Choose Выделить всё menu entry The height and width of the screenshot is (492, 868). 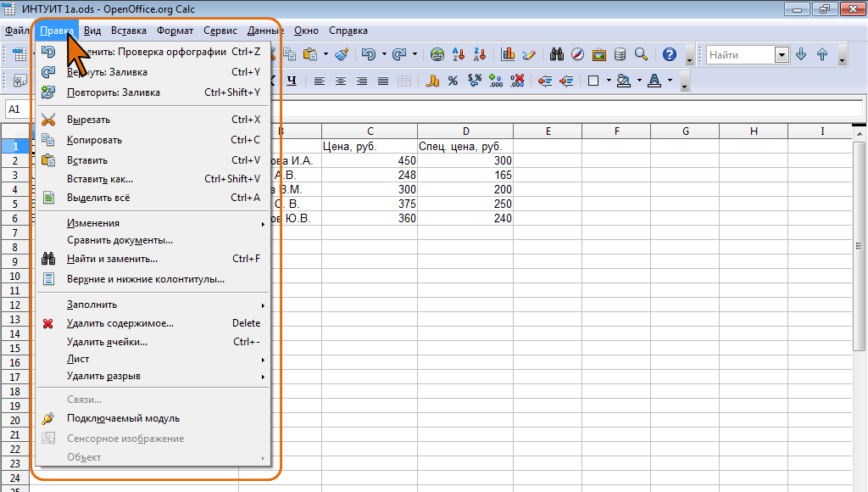point(153,198)
